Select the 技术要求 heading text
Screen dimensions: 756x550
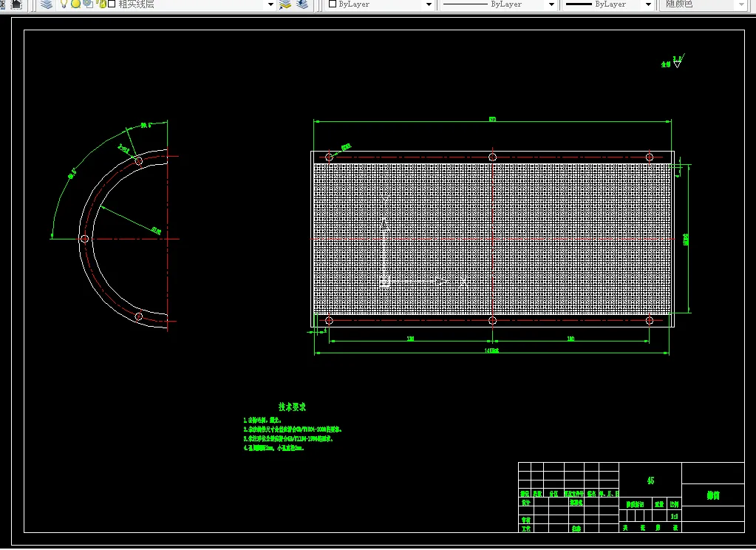pos(292,407)
